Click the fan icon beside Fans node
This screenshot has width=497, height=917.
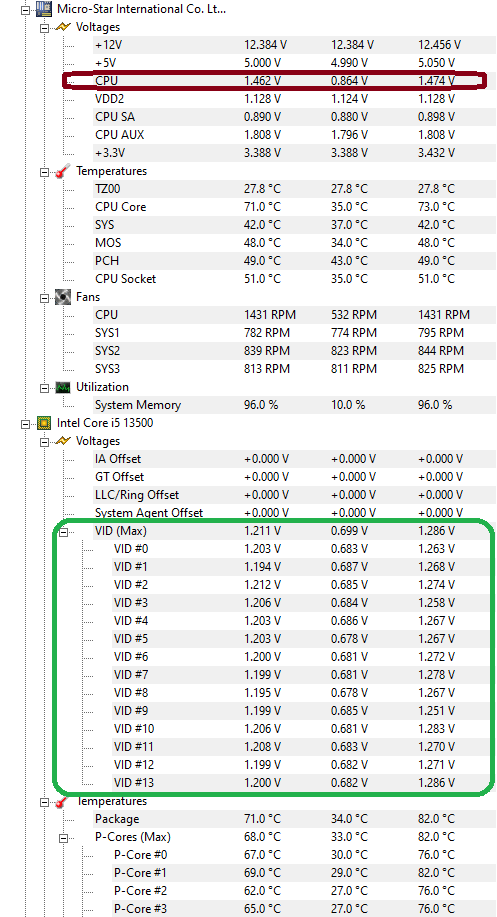coord(63,297)
